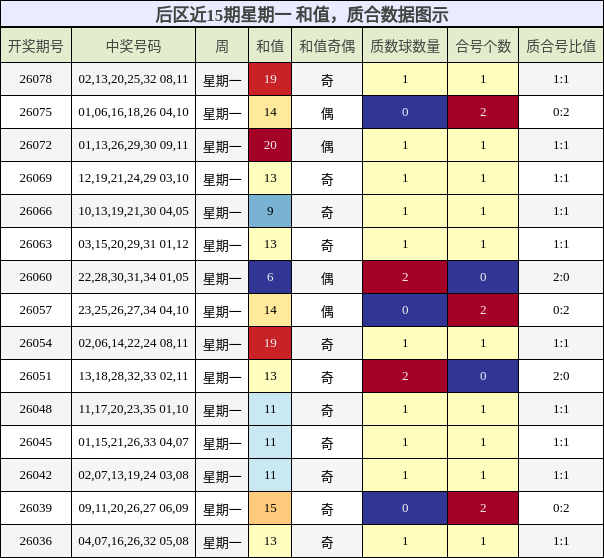Click issue number 26051

(36, 376)
